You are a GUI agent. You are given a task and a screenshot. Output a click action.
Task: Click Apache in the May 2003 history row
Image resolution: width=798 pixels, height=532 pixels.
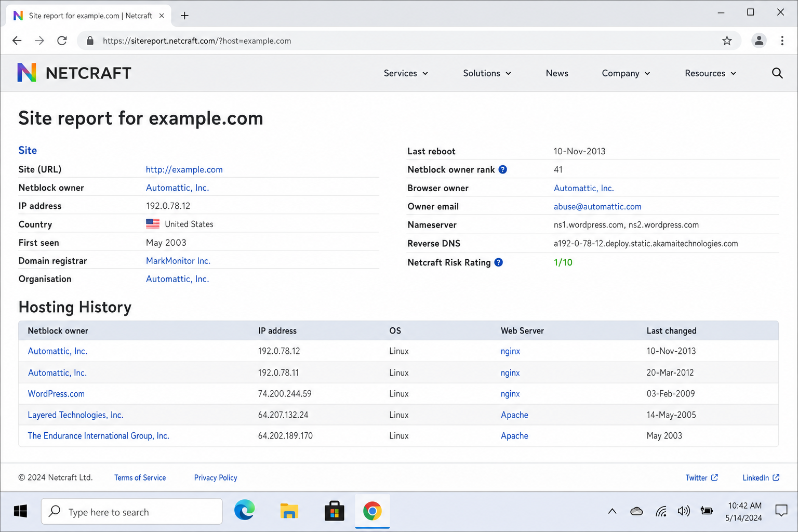(514, 436)
